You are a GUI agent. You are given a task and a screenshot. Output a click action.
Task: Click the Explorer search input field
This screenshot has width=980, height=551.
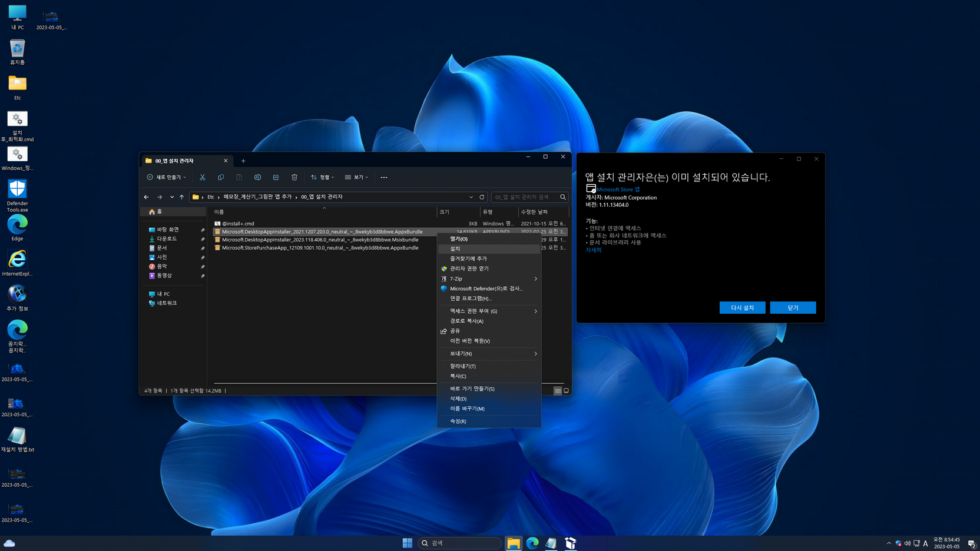(524, 197)
